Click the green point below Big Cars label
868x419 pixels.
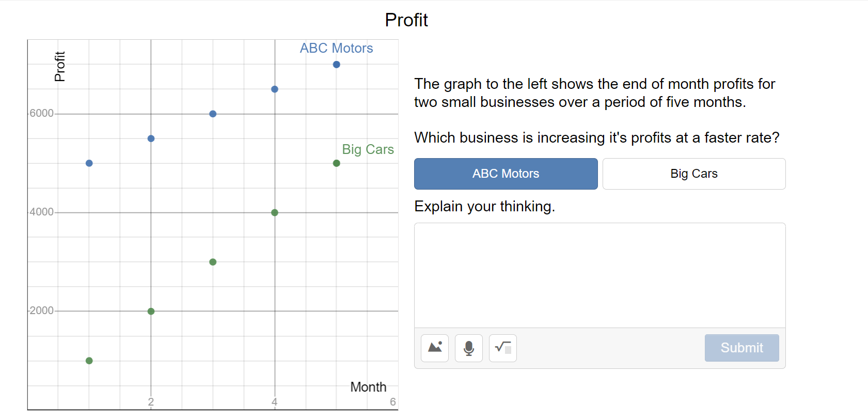tap(337, 163)
